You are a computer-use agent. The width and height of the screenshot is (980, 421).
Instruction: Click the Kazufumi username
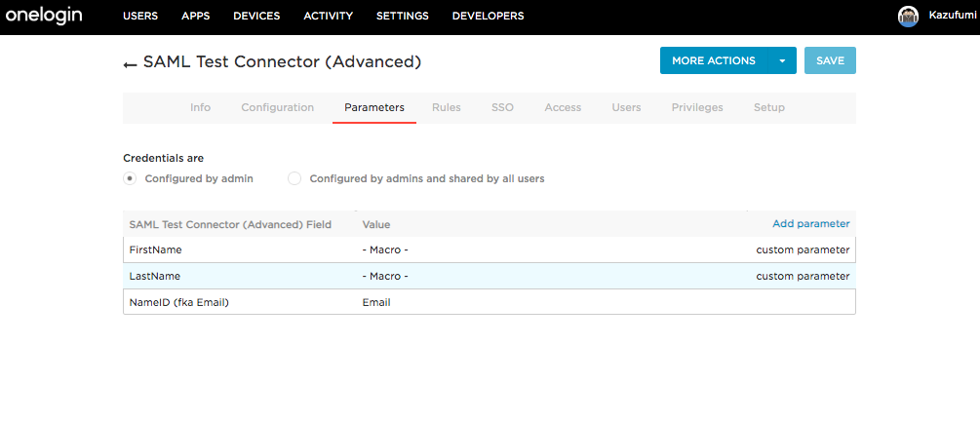point(953,17)
